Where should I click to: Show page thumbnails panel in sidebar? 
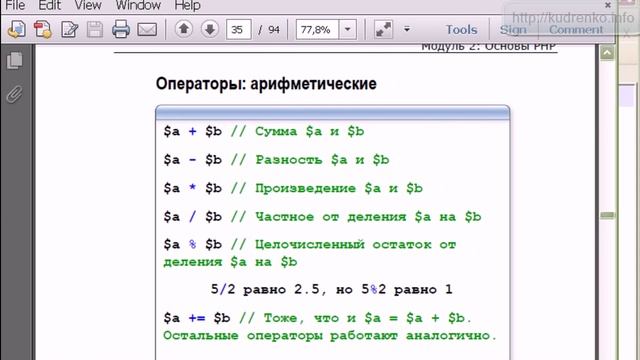[x=15, y=60]
